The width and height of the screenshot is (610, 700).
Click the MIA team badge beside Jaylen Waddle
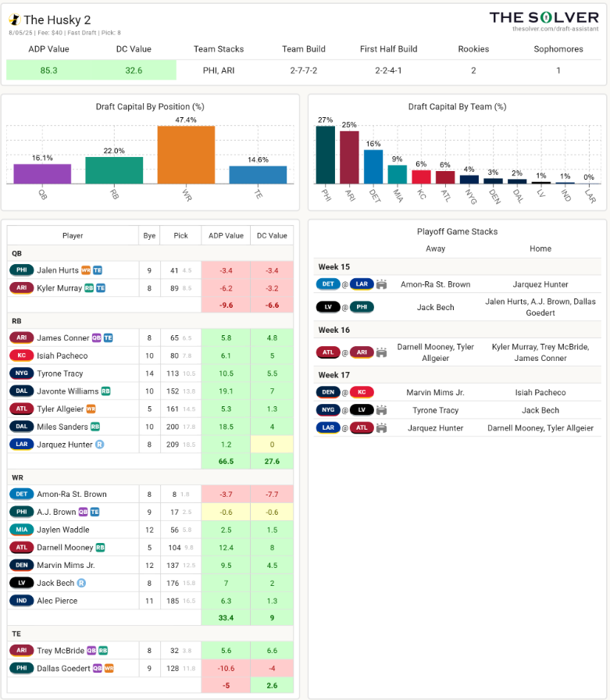[22, 530]
